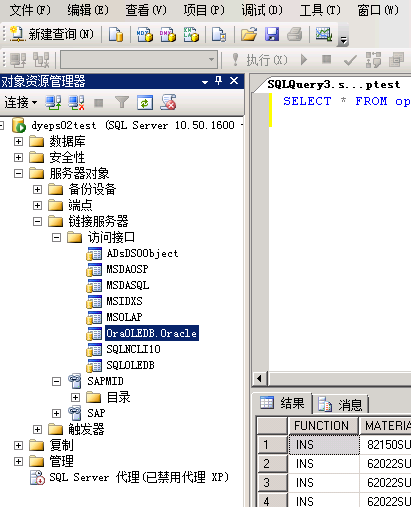The width and height of the screenshot is (411, 507).
Task: Click the stop query square icon
Action: pyautogui.click(x=326, y=59)
